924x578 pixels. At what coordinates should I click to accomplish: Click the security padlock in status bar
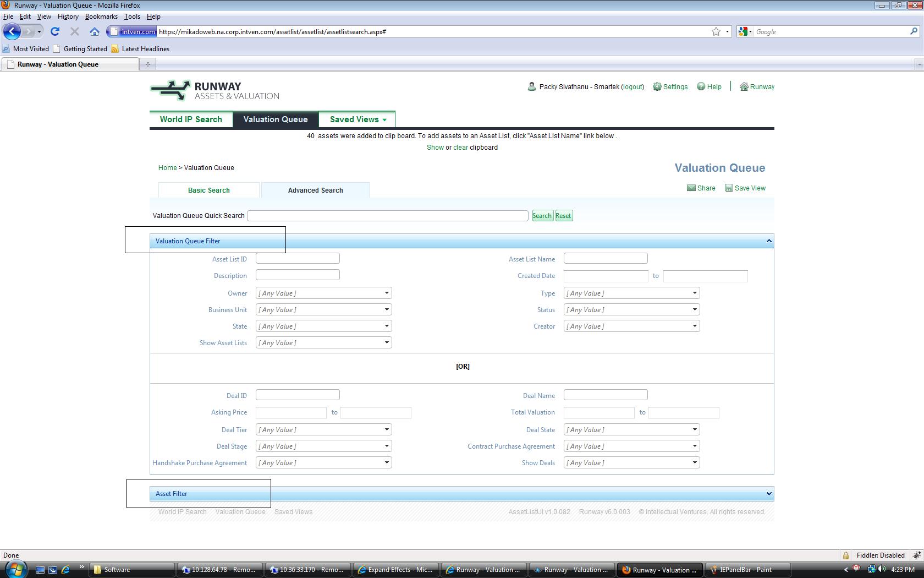click(x=846, y=555)
